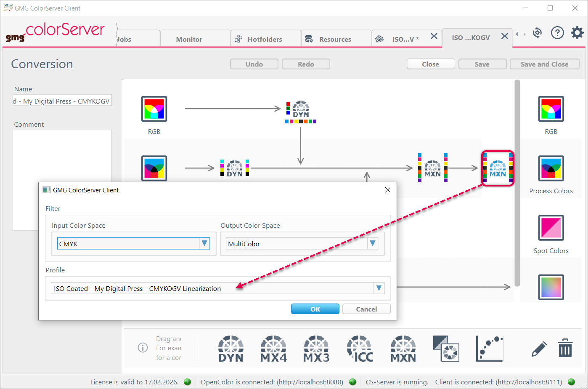
Task: Click the OpenColor is connected status text
Action: coord(272,382)
